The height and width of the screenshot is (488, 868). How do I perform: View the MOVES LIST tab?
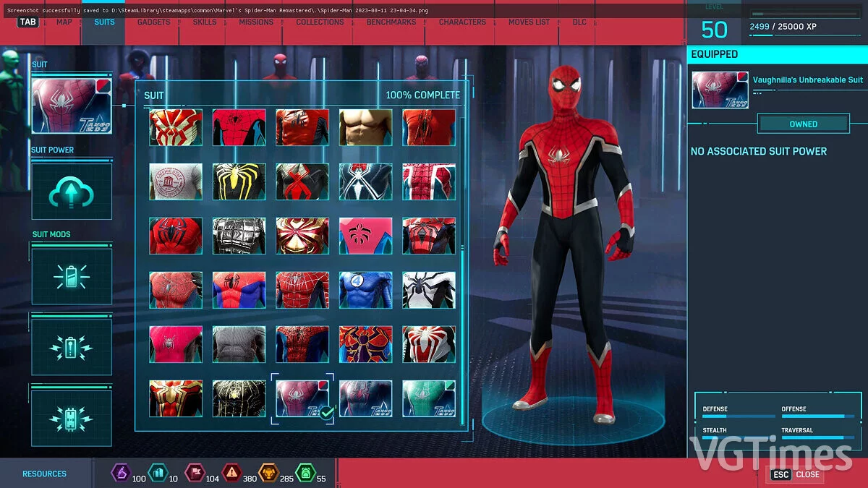[529, 22]
